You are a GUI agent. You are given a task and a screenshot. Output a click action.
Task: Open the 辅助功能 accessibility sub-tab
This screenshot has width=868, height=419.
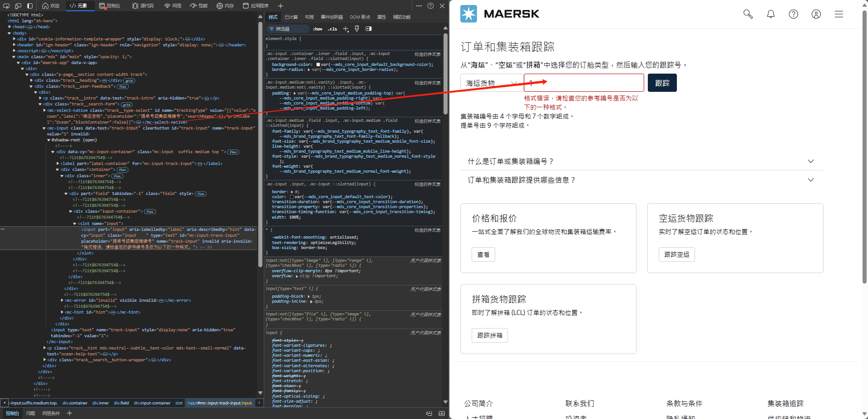pos(402,17)
